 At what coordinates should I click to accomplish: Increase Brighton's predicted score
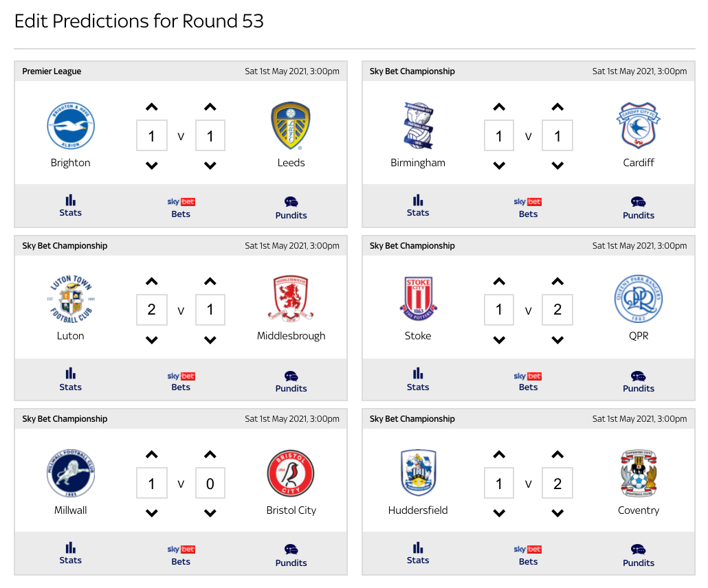click(x=152, y=107)
